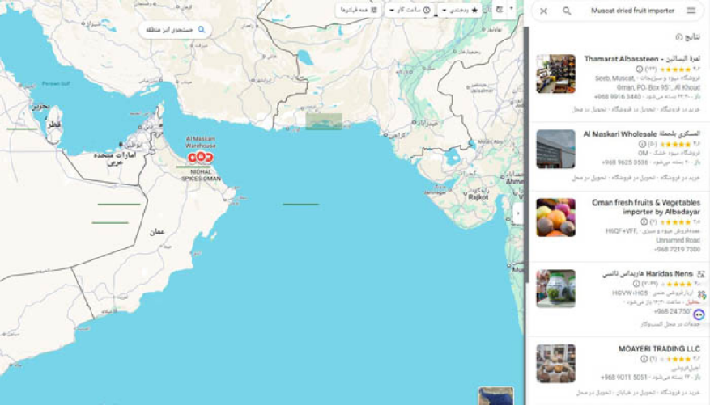Click the Thamarat Albasateen star rating
The width and height of the screenshot is (710, 405).
tap(675, 69)
